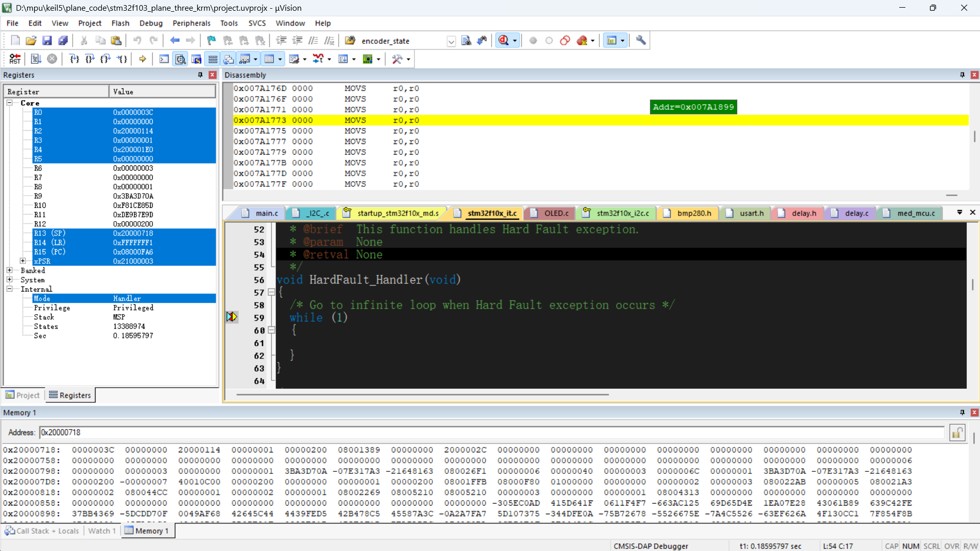Viewport: 980px width, 551px height.
Task: Expand the Banked register group
Action: (x=9, y=270)
